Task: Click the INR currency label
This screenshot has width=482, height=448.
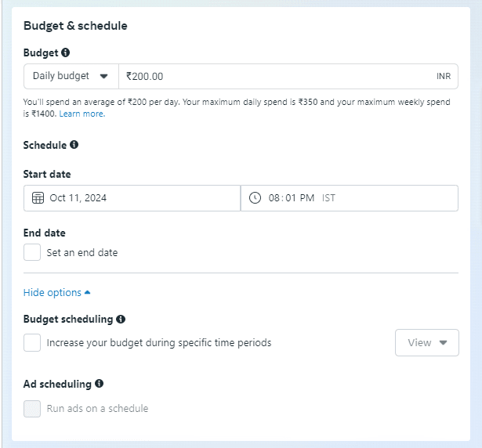Action: 444,76
